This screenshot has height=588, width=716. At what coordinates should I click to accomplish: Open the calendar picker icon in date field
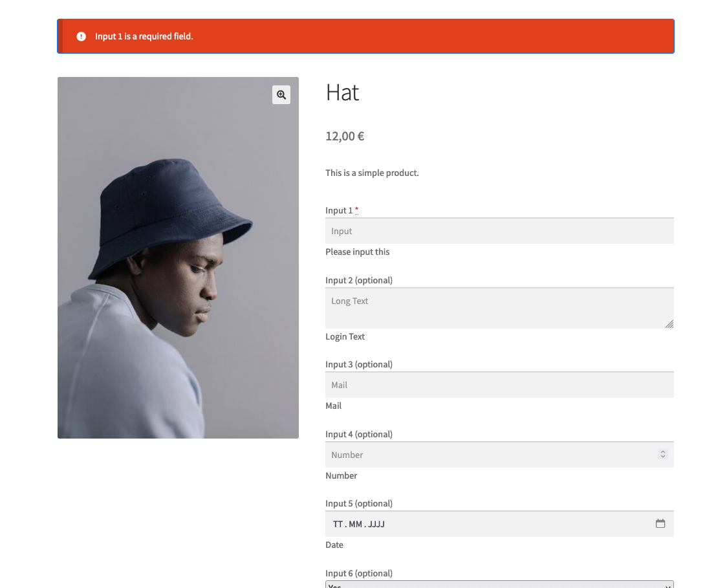point(660,523)
